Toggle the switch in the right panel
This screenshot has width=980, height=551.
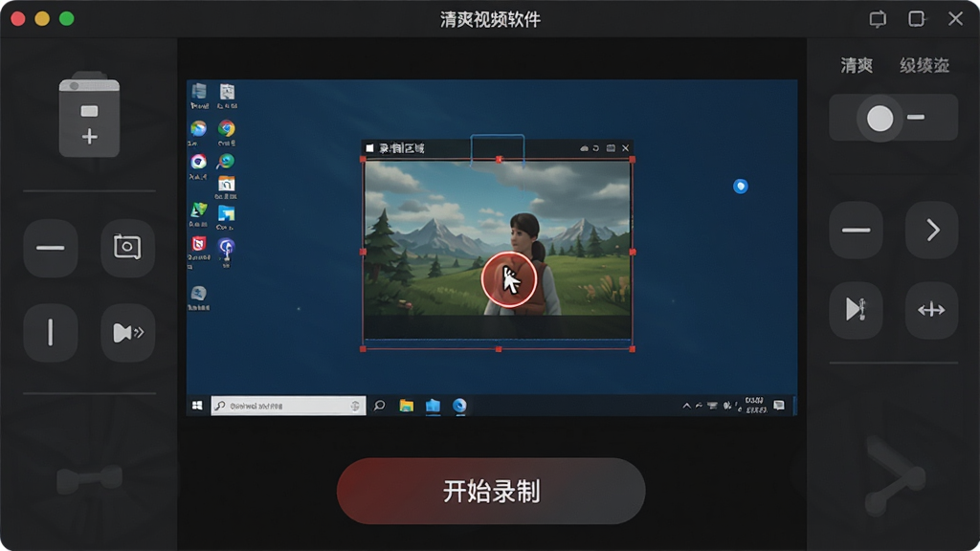pos(893,118)
